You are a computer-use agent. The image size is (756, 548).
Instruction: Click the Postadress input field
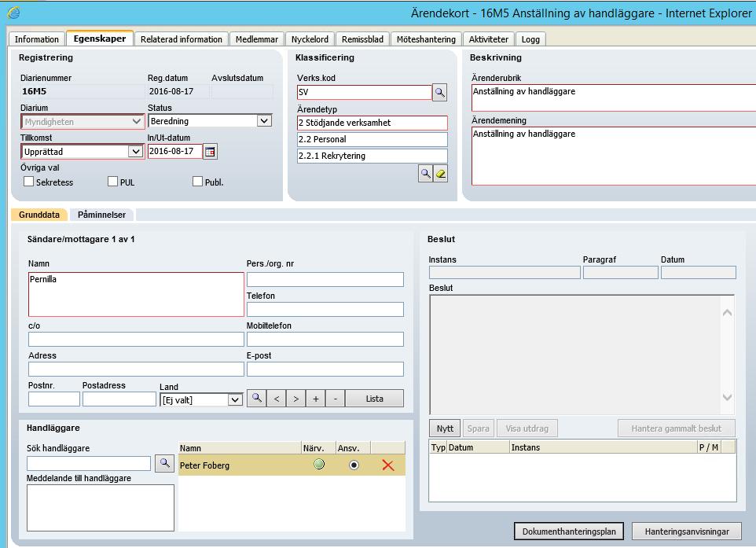tap(119, 399)
